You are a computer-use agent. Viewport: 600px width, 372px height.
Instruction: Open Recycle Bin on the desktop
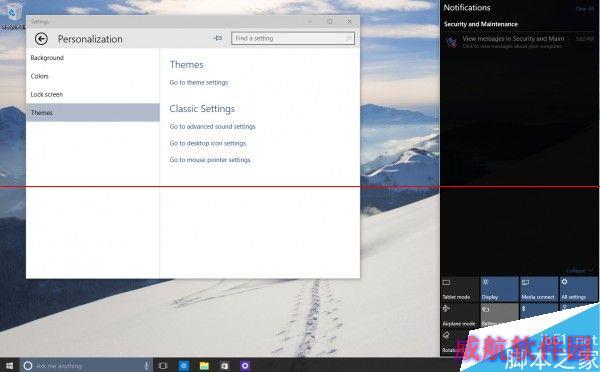13,15
